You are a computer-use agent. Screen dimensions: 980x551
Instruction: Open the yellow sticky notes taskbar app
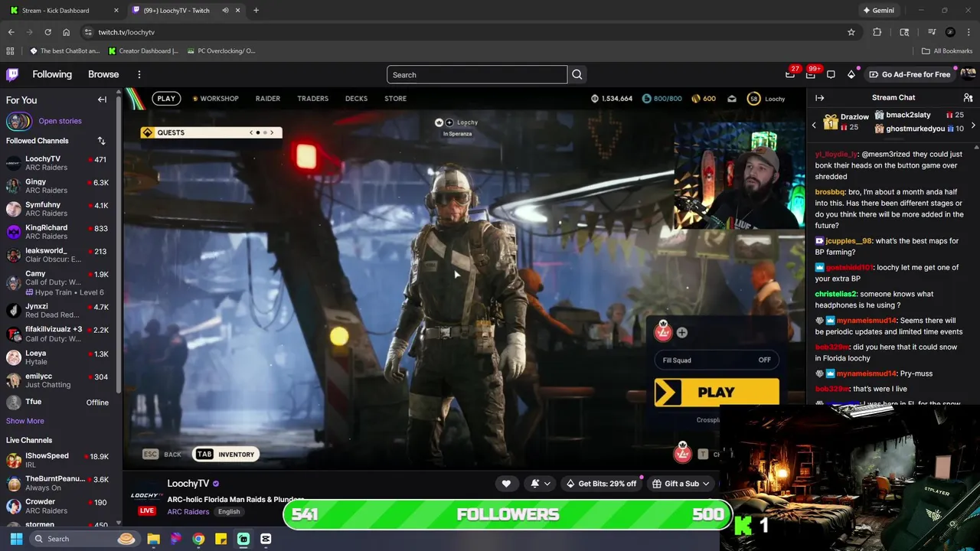tap(220, 539)
